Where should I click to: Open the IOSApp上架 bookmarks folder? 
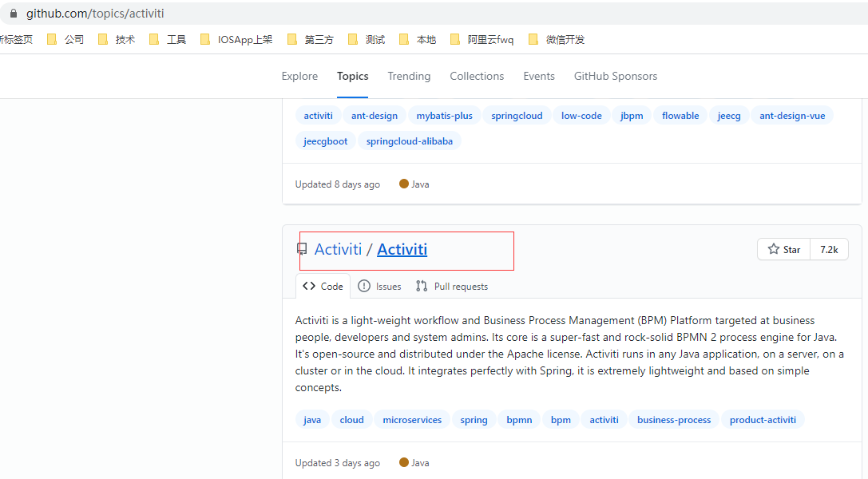coord(236,39)
